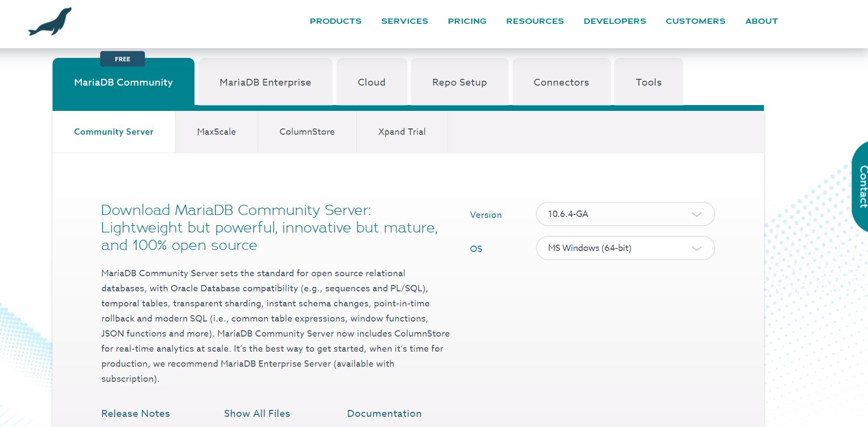Screen dimensions: 868x427
Task: Select the MaxScale sub-tab
Action: point(216,132)
